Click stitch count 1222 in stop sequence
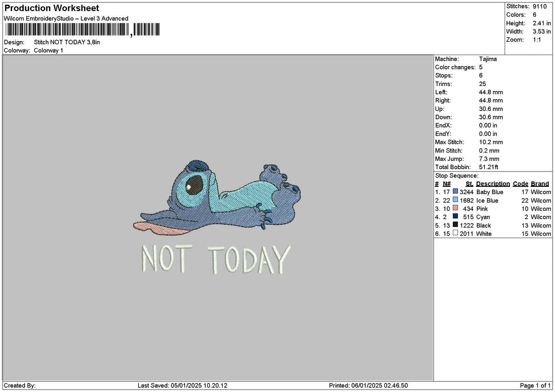 pos(467,225)
